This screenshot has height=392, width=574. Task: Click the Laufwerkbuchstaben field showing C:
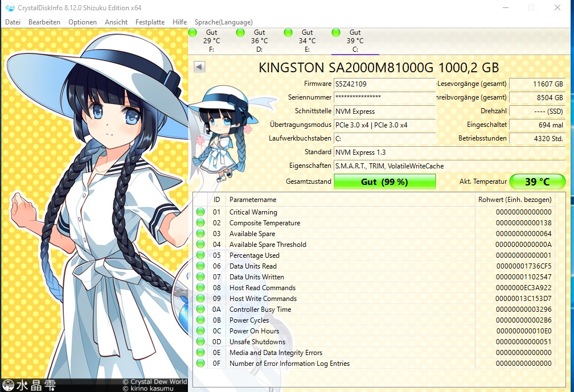tap(385, 138)
